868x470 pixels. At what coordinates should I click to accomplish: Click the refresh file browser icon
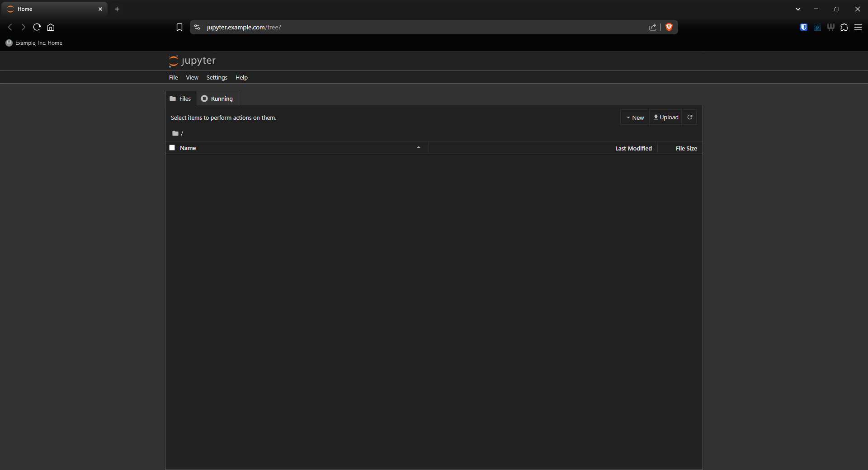pyautogui.click(x=689, y=117)
